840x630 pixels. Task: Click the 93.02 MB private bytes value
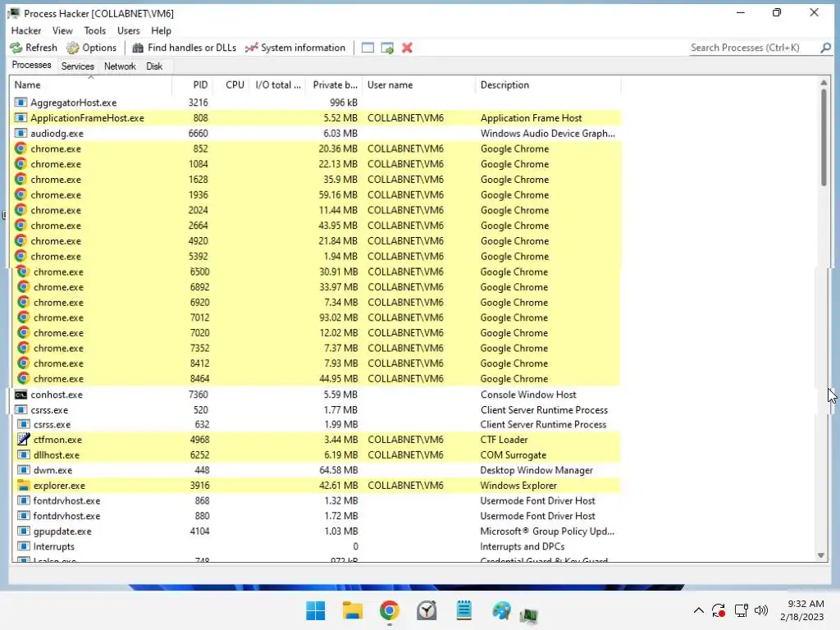[338, 317]
